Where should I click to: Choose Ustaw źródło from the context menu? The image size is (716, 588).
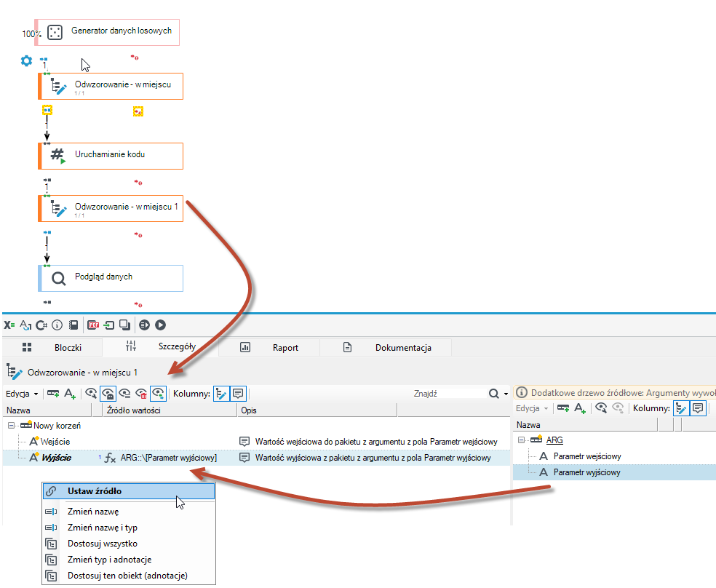[129, 491]
